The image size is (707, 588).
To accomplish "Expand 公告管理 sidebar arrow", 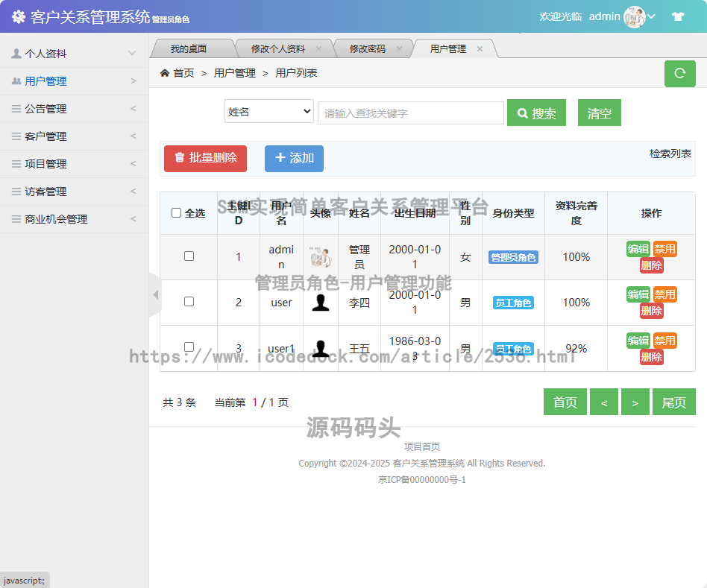I will click(133, 108).
